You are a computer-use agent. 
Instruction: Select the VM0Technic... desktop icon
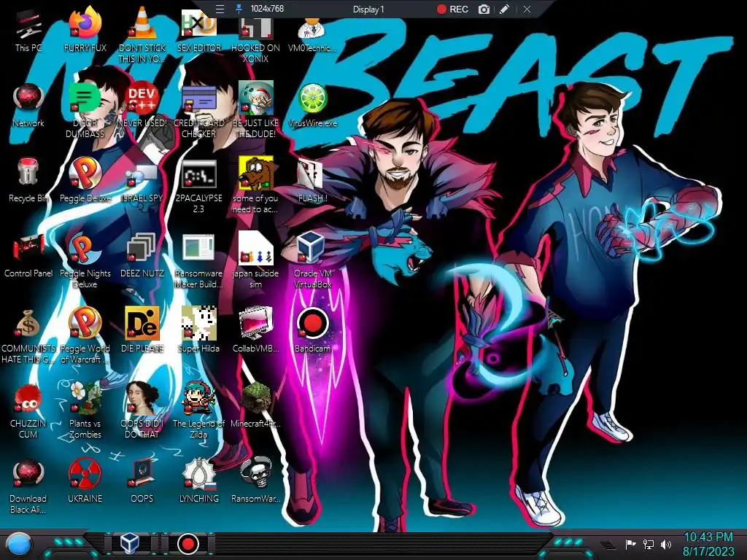tap(312, 34)
